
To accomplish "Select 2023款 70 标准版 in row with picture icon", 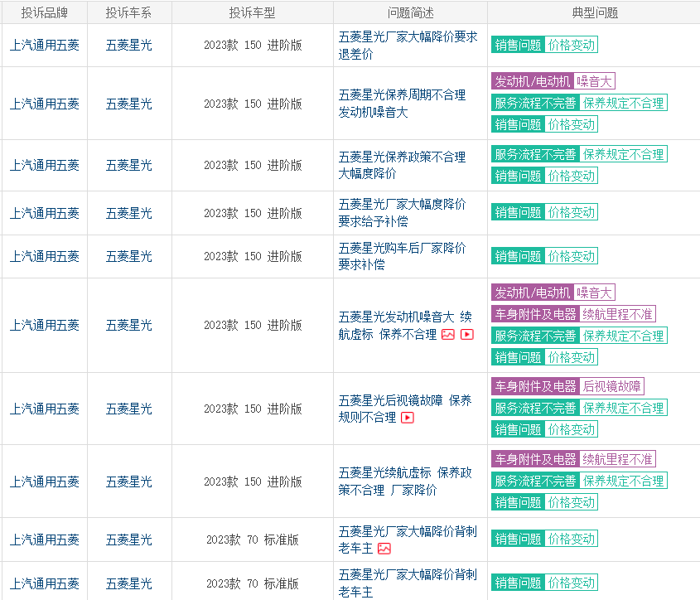I will click(253, 540).
